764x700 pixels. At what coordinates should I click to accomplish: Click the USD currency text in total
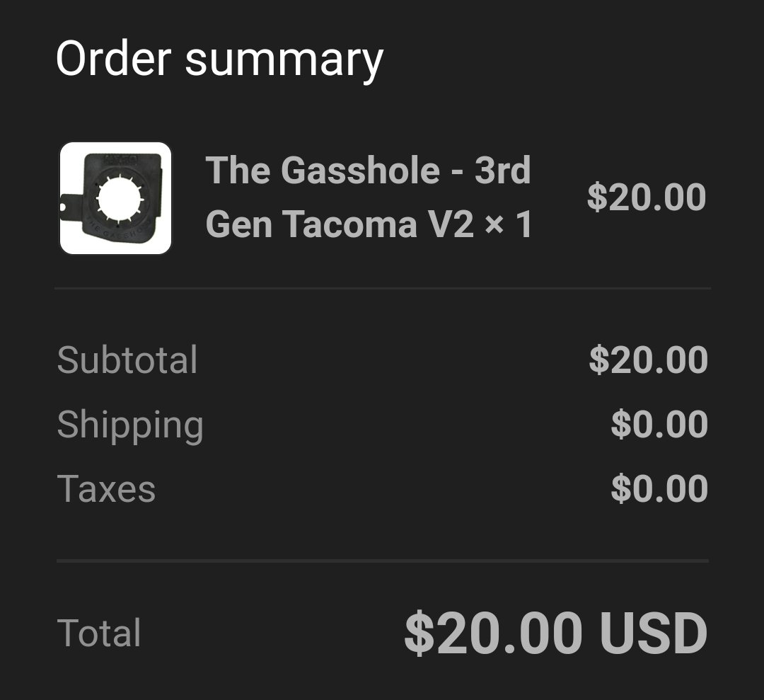point(654,633)
